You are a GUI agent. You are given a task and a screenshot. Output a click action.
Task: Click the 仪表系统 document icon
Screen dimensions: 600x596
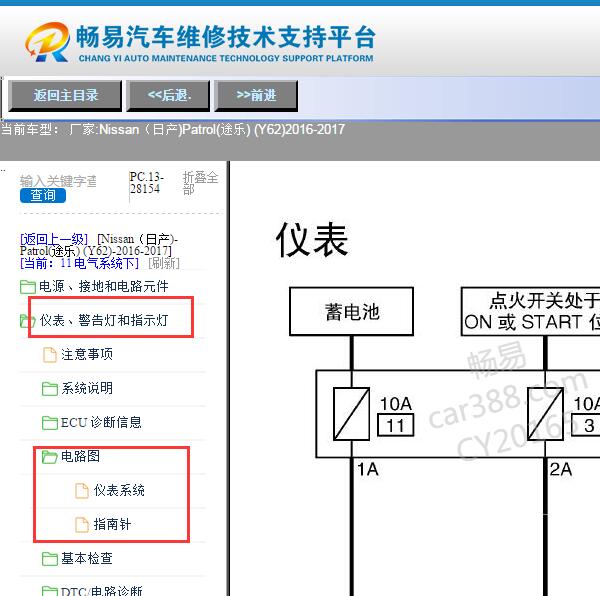tap(82, 491)
